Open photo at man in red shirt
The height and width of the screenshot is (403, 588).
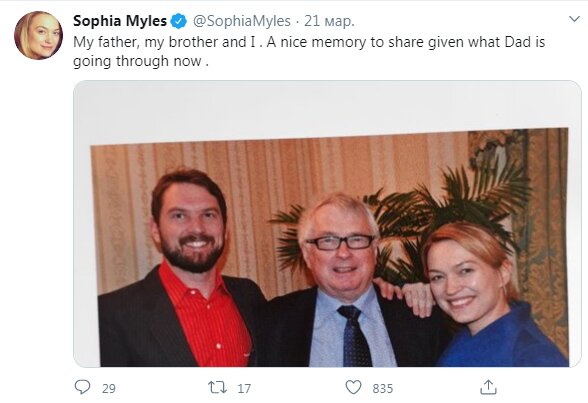[182, 270]
